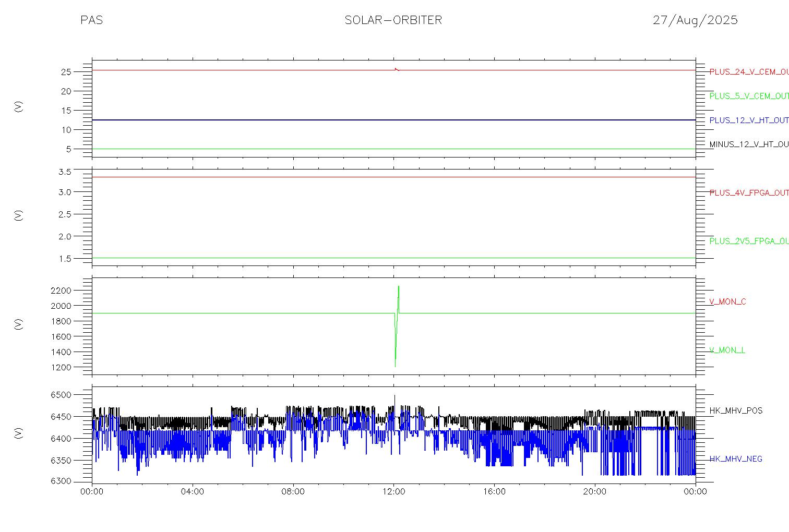The image size is (789, 532).
Task: Click the HK_MHV_POS legend label
Action: coord(736,411)
